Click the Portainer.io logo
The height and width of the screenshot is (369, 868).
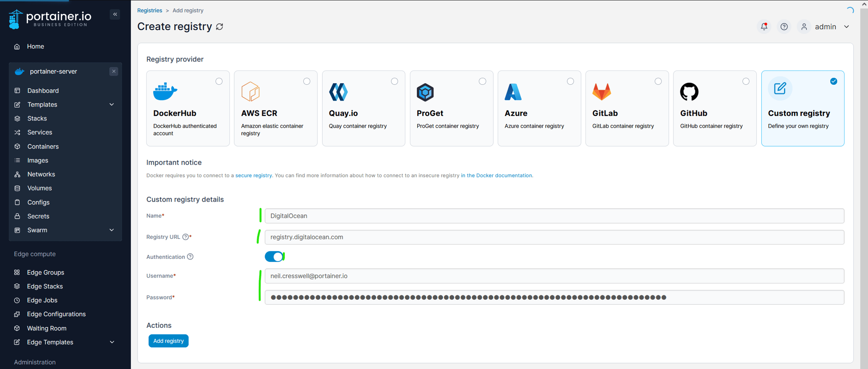point(50,19)
